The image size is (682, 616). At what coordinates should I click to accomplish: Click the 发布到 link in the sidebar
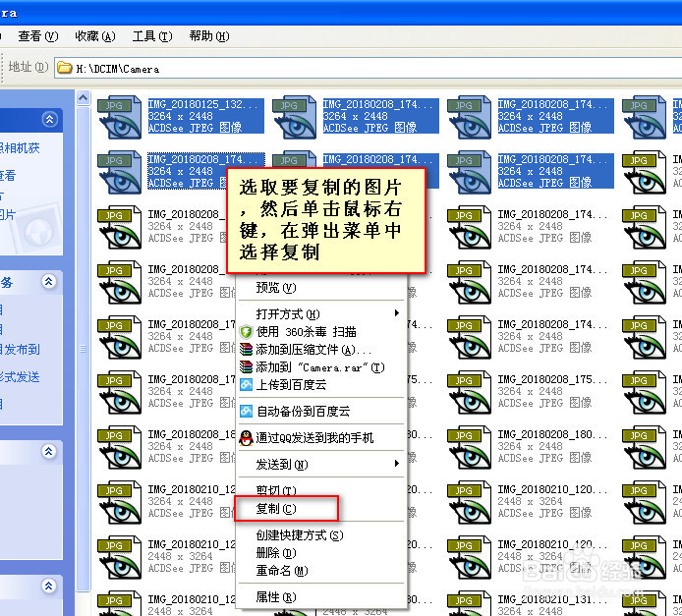pos(20,350)
